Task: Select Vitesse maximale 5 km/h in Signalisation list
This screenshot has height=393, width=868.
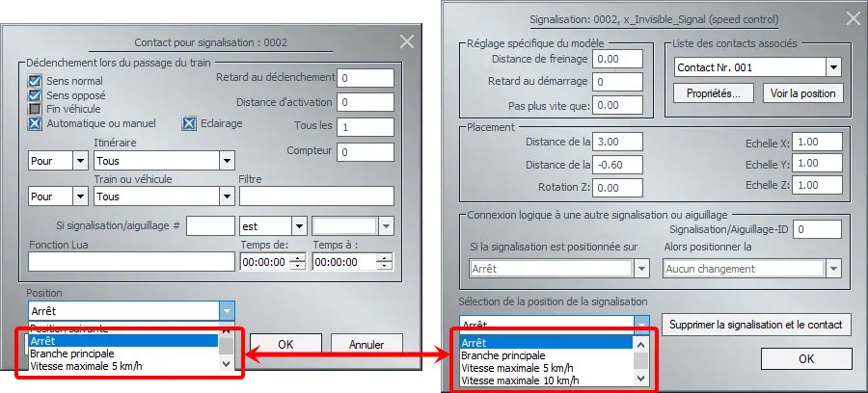Action: [x=546, y=368]
